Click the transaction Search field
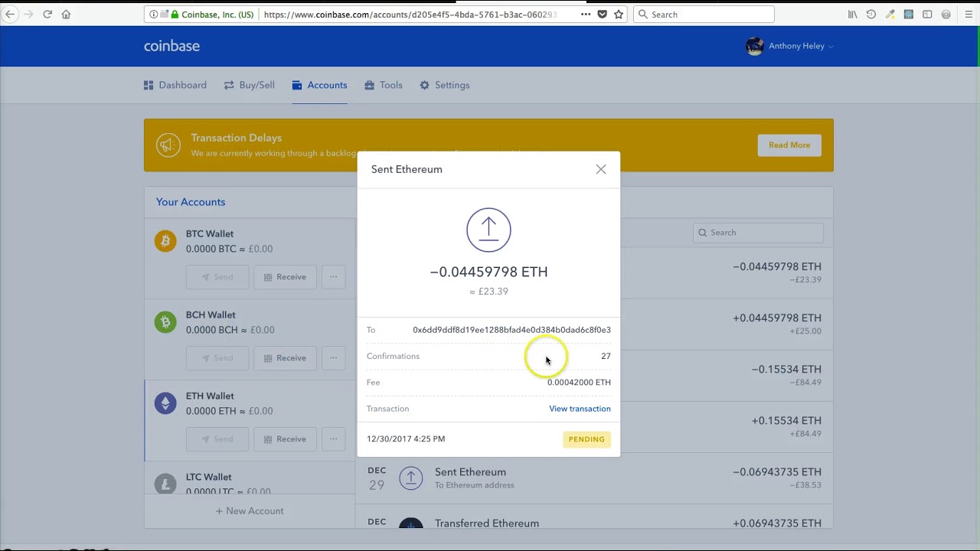The width and height of the screenshot is (980, 551). 758,233
